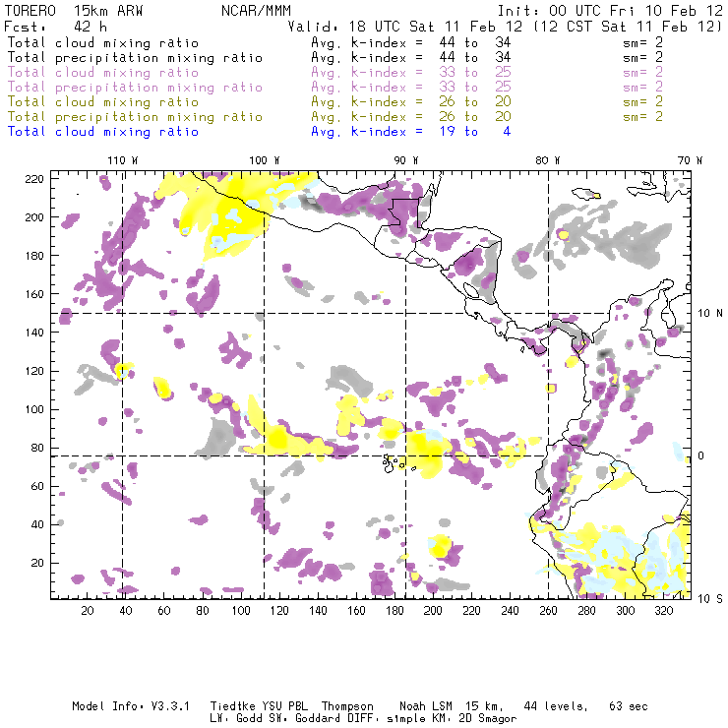Select purple "Avg. k-index = 33 to 25" in cloud row
Image resolution: width=728 pixels, height=728 pixels.
click(411, 73)
